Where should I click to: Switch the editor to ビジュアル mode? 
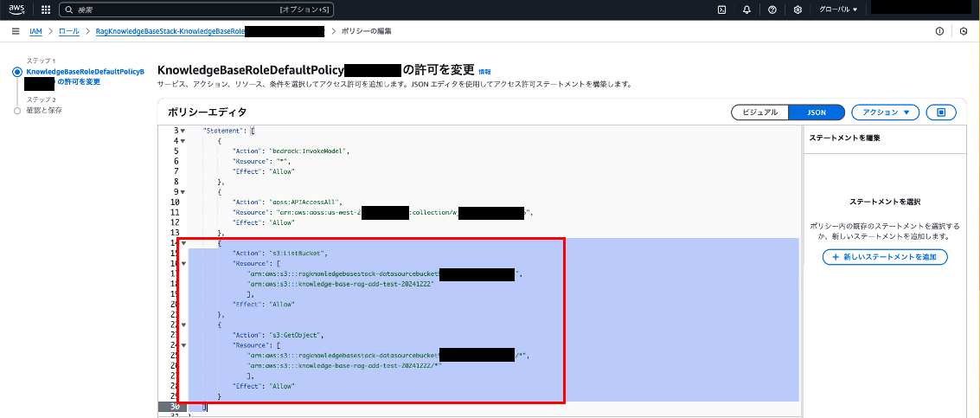tap(760, 112)
